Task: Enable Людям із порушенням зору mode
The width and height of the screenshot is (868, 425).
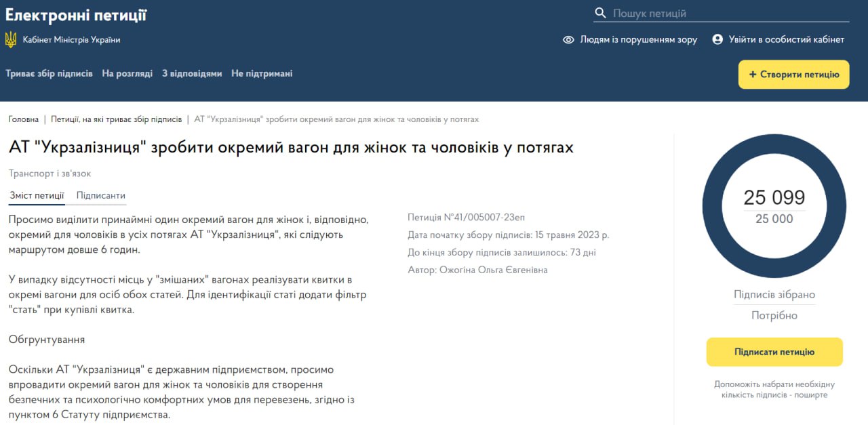Action: [x=638, y=40]
